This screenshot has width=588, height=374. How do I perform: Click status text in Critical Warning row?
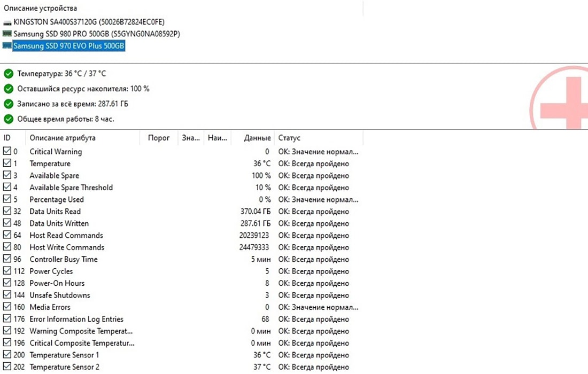click(x=319, y=152)
